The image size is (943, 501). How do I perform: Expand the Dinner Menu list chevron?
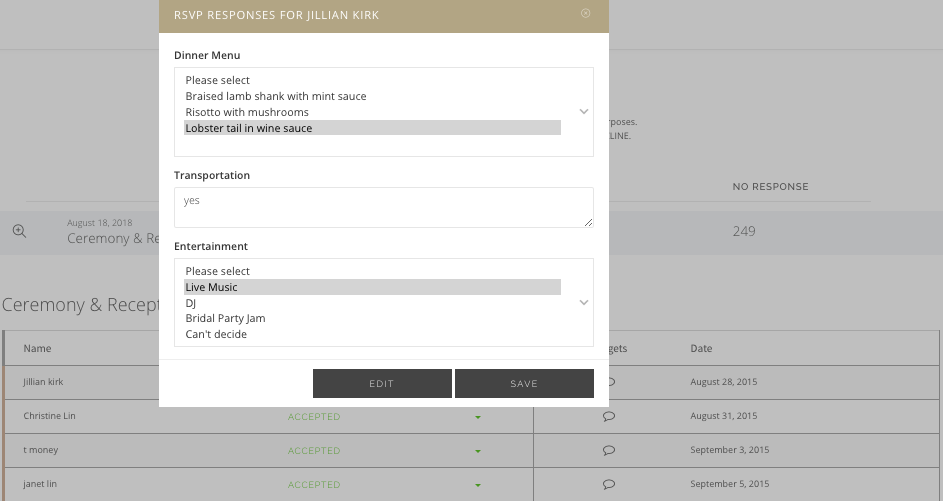584,112
